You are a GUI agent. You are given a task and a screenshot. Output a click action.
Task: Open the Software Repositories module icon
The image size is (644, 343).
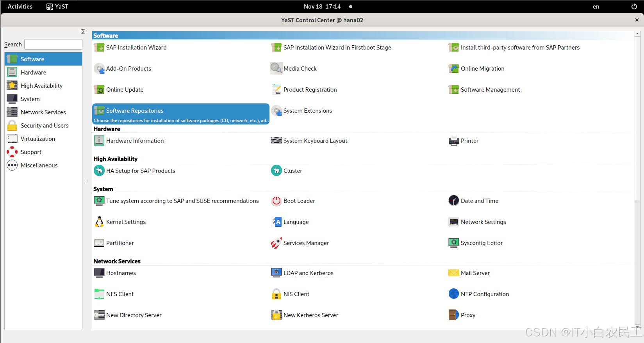pyautogui.click(x=99, y=111)
